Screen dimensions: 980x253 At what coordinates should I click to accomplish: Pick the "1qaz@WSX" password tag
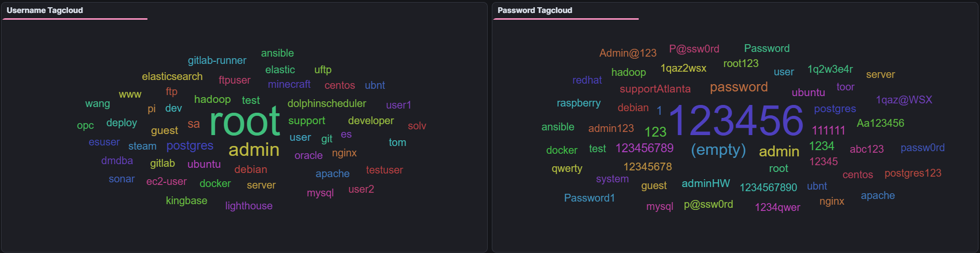coord(904,100)
